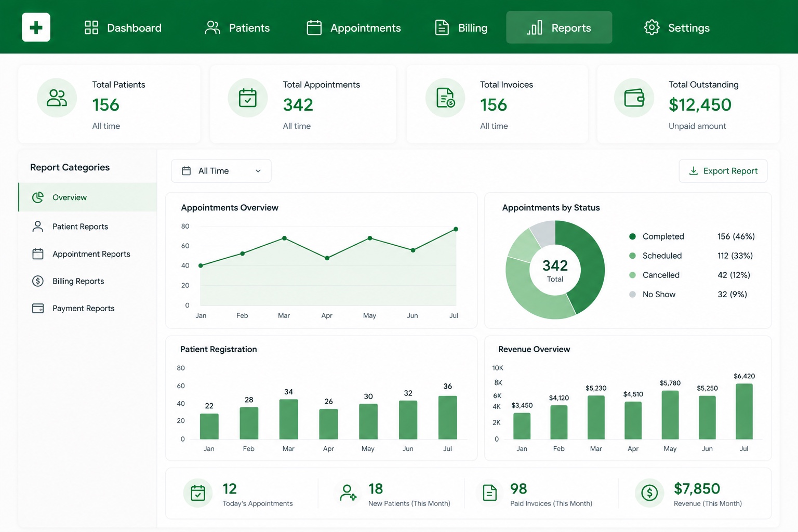Open the Billing tab
Image resolution: width=798 pixels, height=532 pixels.
click(x=461, y=28)
